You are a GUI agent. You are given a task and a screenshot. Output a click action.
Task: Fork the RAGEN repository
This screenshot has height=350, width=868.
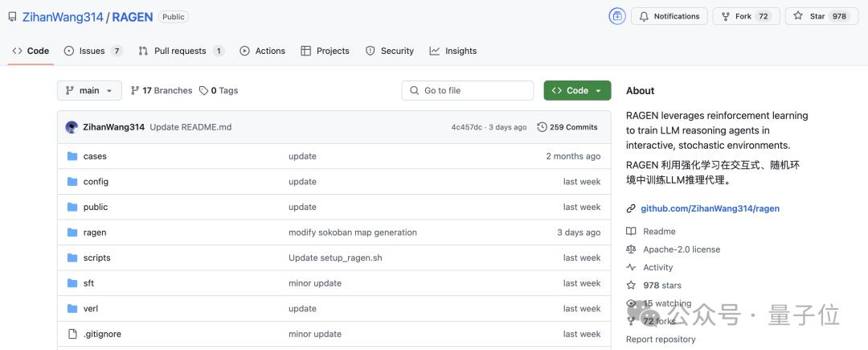tap(745, 16)
